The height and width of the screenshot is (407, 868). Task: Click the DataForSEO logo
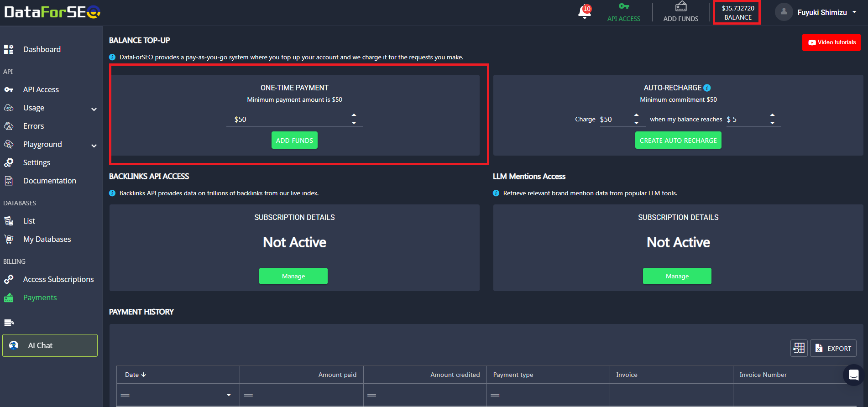pyautogui.click(x=52, y=12)
